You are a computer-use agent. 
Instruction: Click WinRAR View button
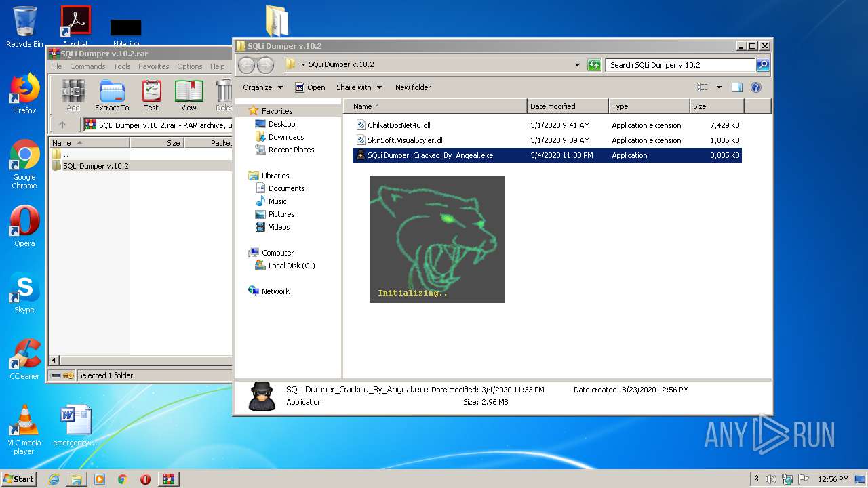click(x=189, y=96)
